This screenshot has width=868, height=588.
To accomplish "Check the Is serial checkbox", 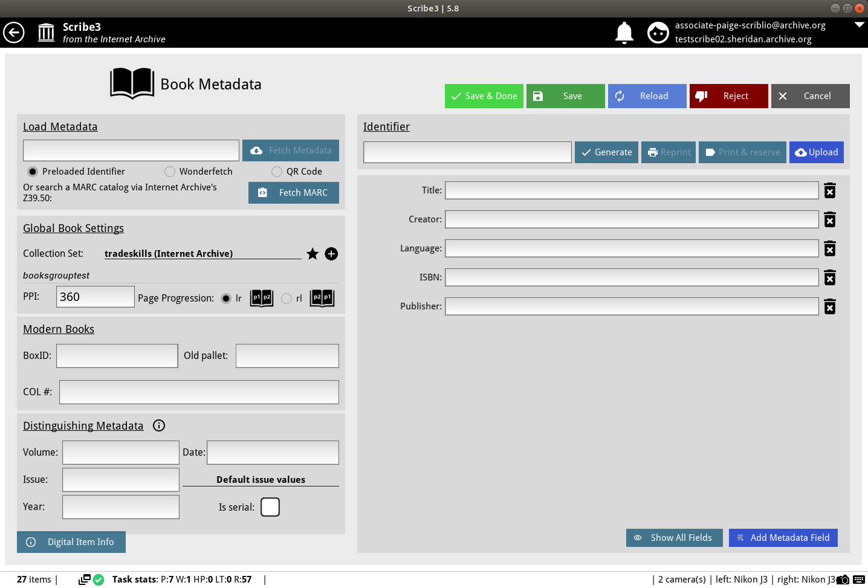I will coord(270,507).
